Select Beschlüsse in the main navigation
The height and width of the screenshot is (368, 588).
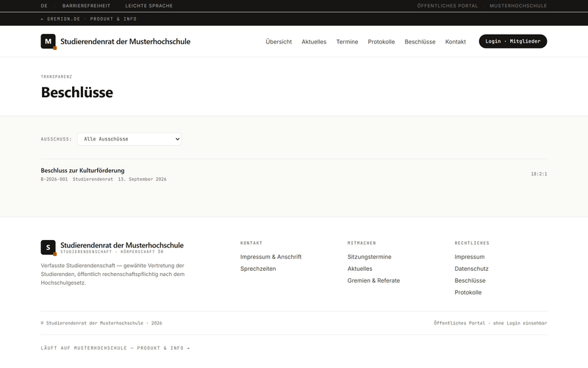420,42
